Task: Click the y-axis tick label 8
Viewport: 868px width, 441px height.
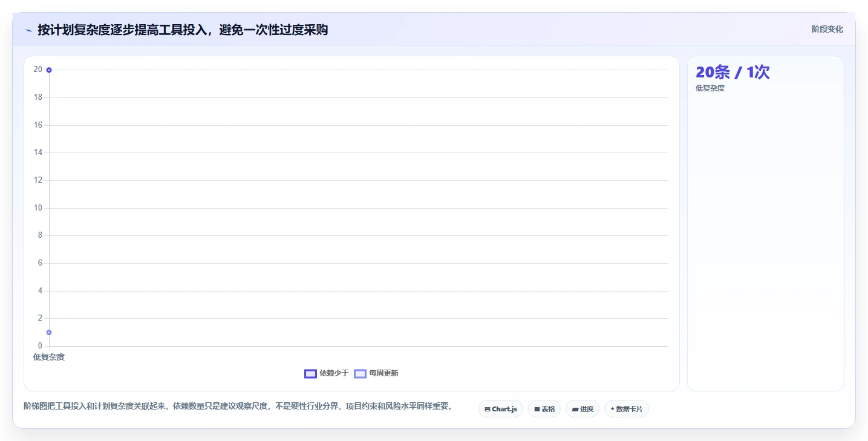Action: 40,235
